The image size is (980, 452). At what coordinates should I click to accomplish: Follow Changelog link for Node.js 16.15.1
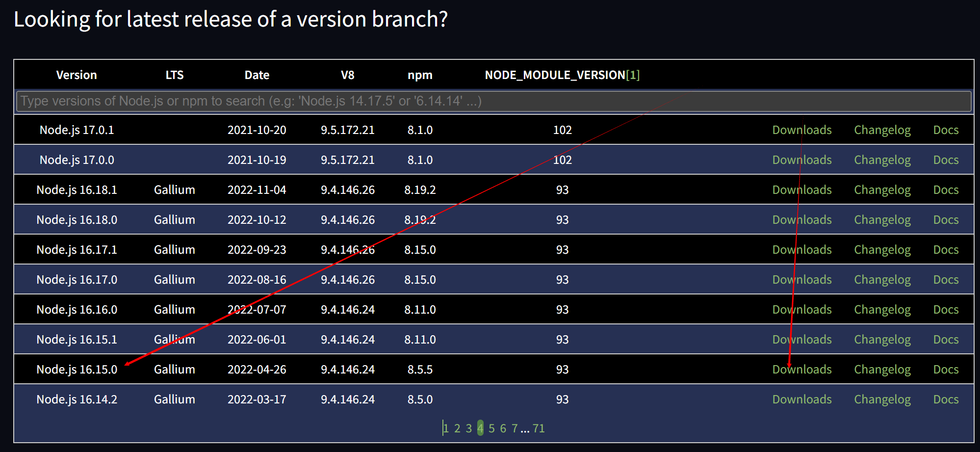tap(882, 340)
